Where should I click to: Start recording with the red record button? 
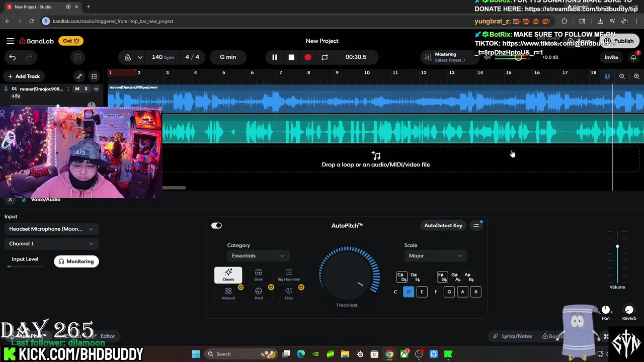click(308, 57)
